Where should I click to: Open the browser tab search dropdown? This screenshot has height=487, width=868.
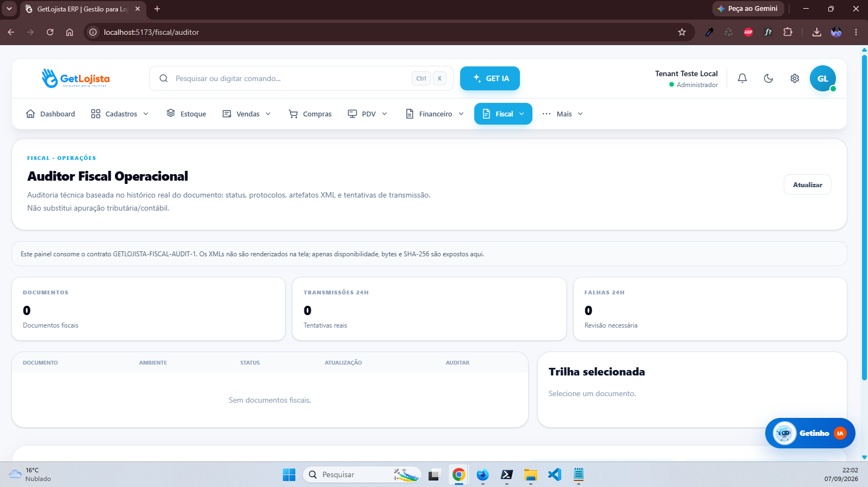(x=9, y=9)
